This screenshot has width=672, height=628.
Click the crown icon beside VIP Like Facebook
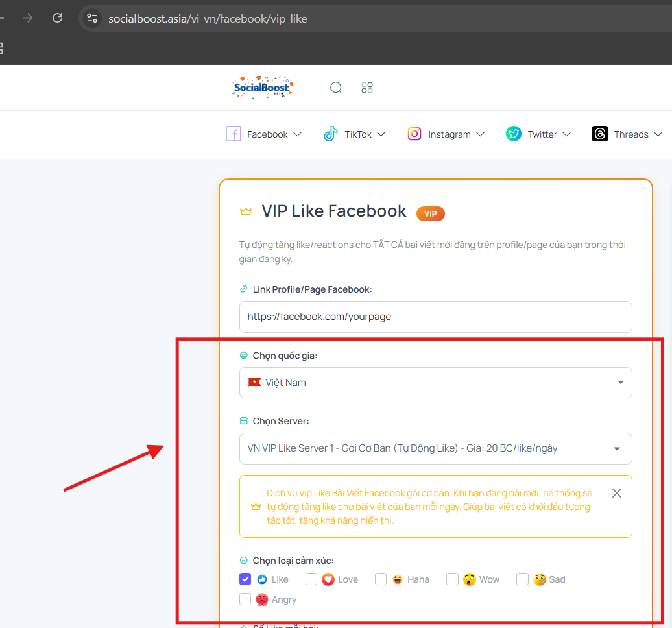246,211
